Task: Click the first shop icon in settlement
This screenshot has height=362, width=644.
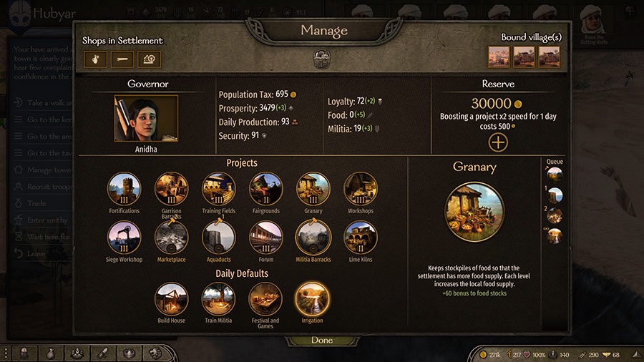Action: point(95,59)
